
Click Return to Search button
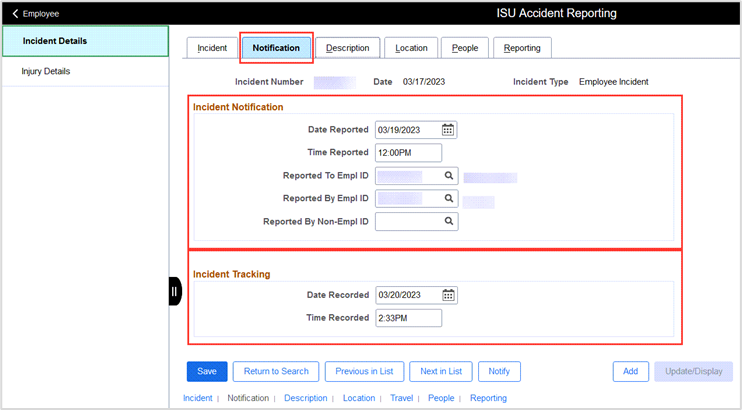[x=276, y=372]
